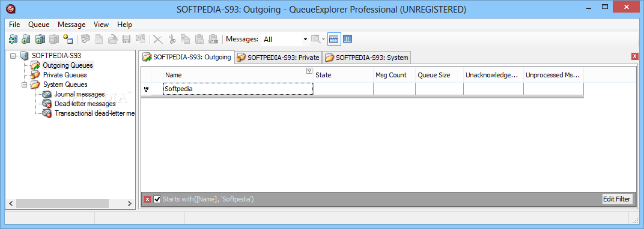644x229 pixels.
Task: Switch to SOFTPEDIA-S93: Private tab
Action: pos(278,58)
